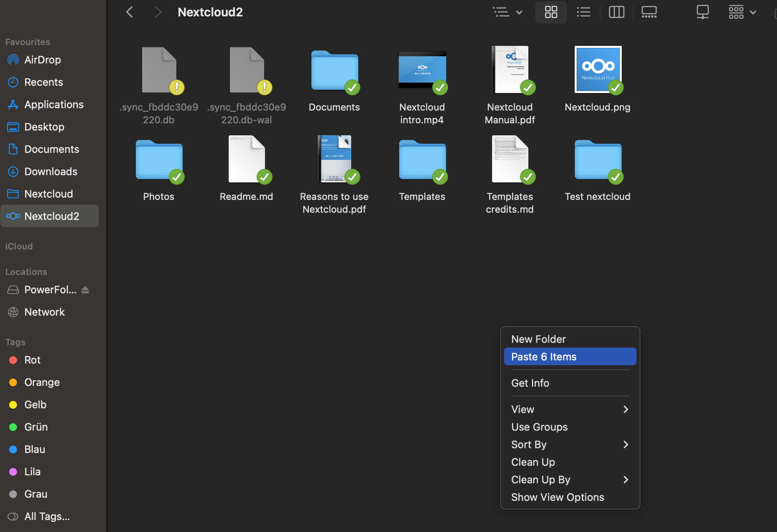Choose Paste 6 Items from context menu

point(570,357)
